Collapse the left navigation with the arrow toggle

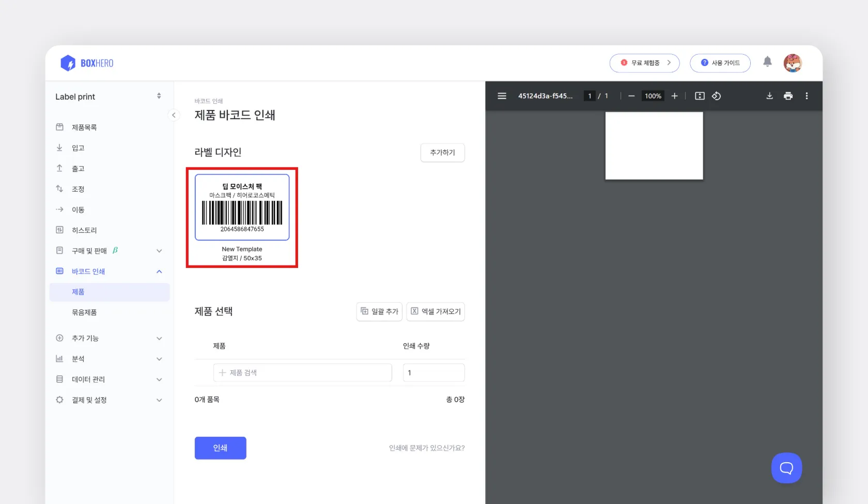(174, 115)
